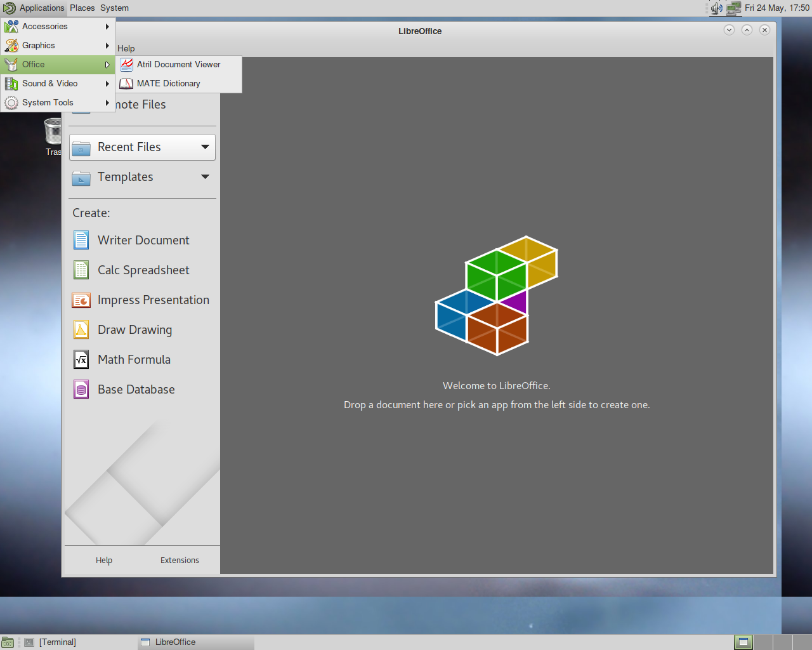Select the Office menu category
The image size is (812, 650).
pyautogui.click(x=58, y=64)
